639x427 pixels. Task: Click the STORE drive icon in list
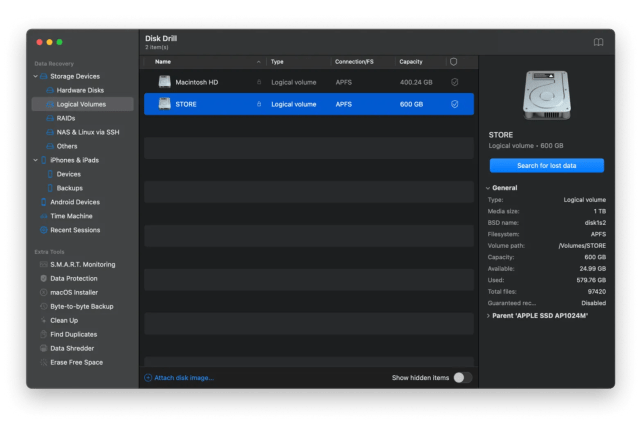pos(165,104)
